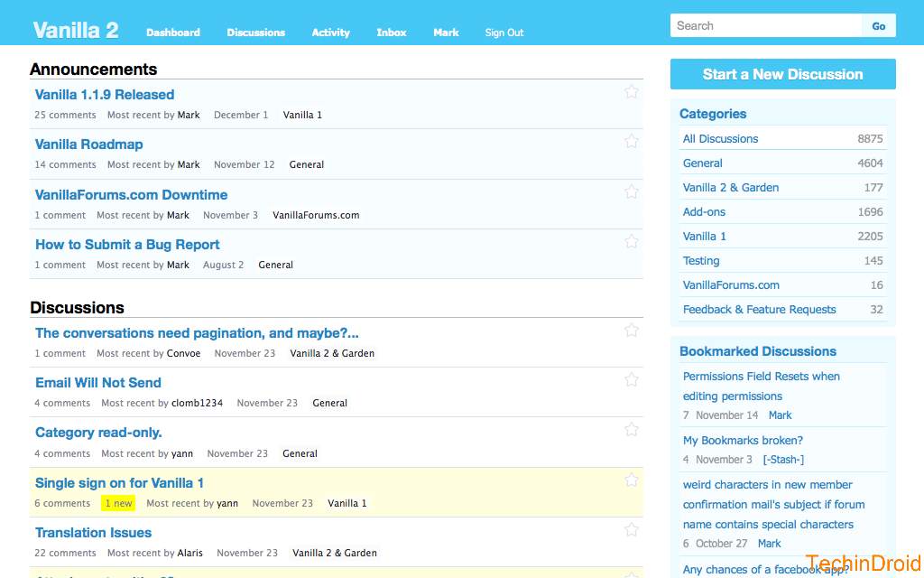Open the Category read-only. discussion
Screen dimensions: 924x578
click(x=98, y=433)
